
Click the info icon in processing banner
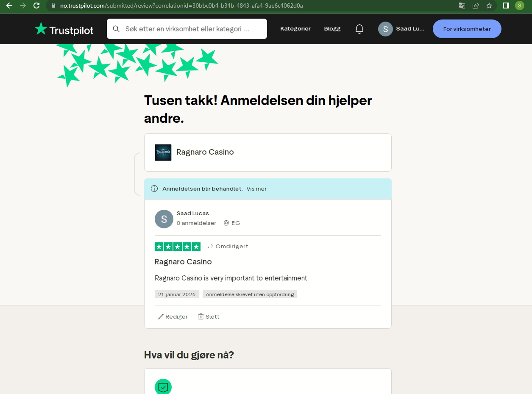point(154,189)
